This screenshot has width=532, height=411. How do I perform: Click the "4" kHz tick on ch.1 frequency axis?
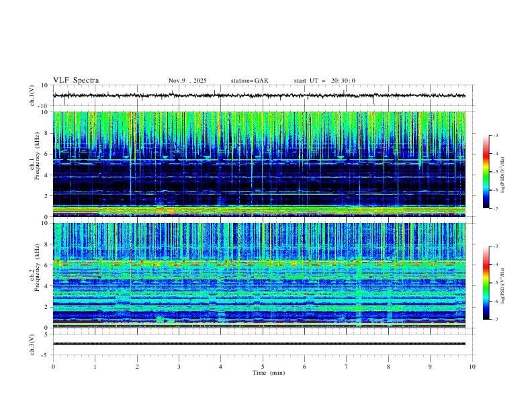pyautogui.click(x=46, y=175)
